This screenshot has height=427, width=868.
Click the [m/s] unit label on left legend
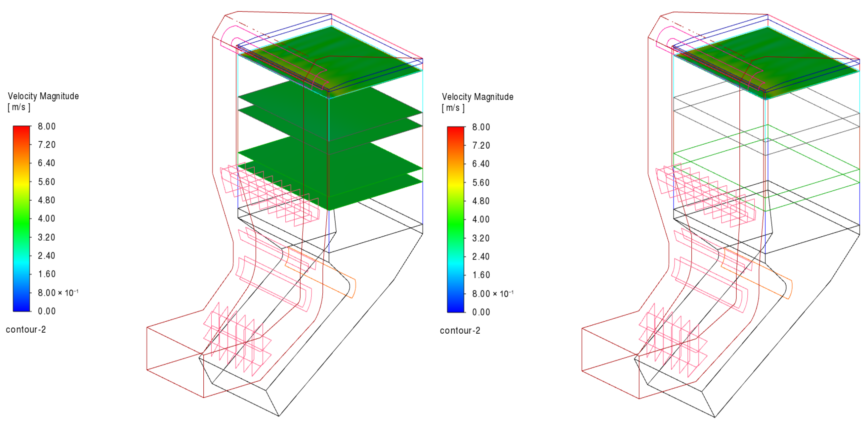coord(19,107)
